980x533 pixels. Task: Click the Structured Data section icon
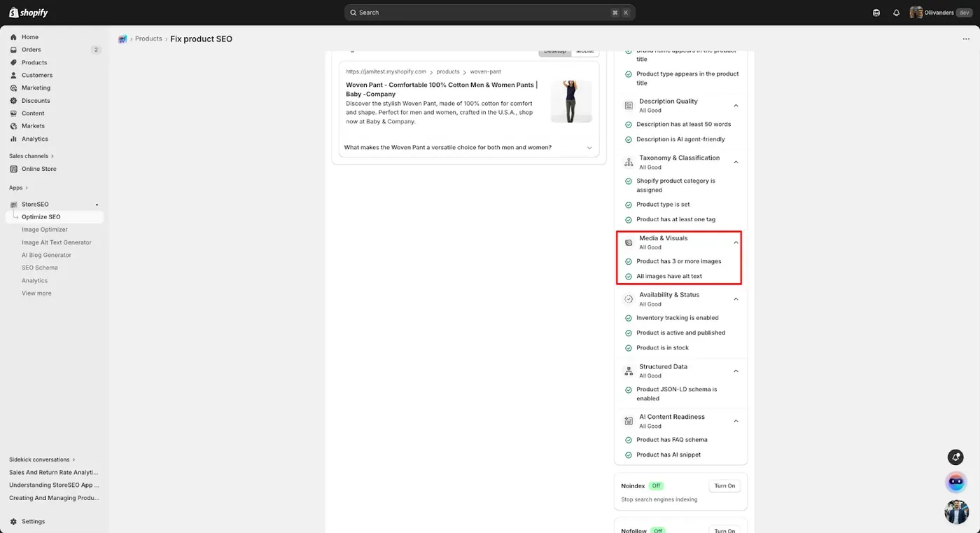click(629, 371)
